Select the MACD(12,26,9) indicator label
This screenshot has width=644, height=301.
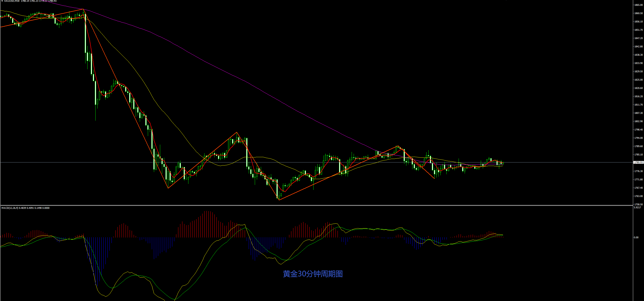[x=10, y=208]
